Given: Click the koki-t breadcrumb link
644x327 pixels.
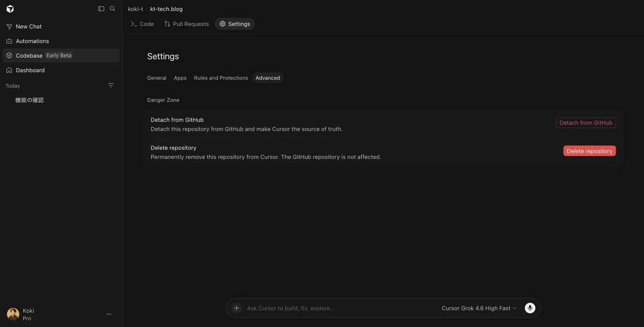Looking at the screenshot, I should click(x=135, y=9).
